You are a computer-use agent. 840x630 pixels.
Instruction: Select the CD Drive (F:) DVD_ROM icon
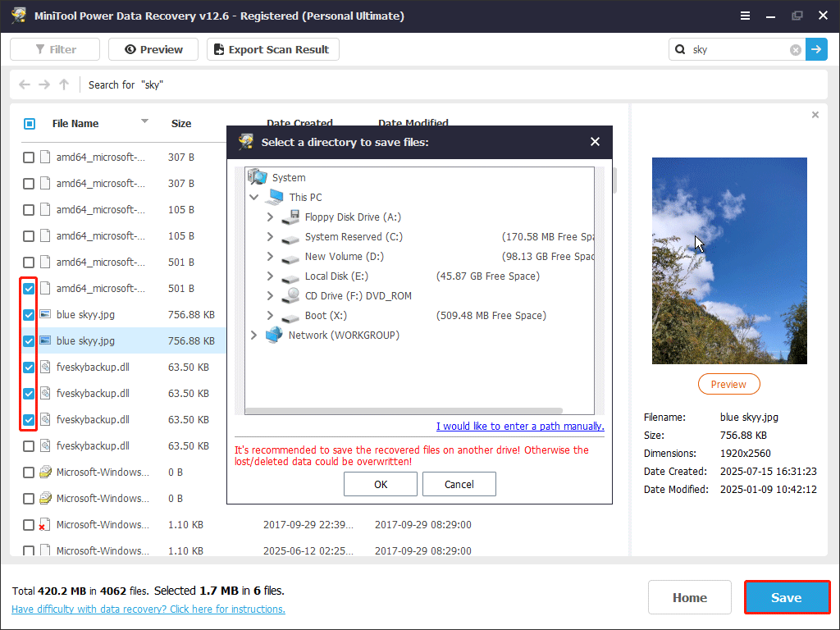[x=290, y=296]
